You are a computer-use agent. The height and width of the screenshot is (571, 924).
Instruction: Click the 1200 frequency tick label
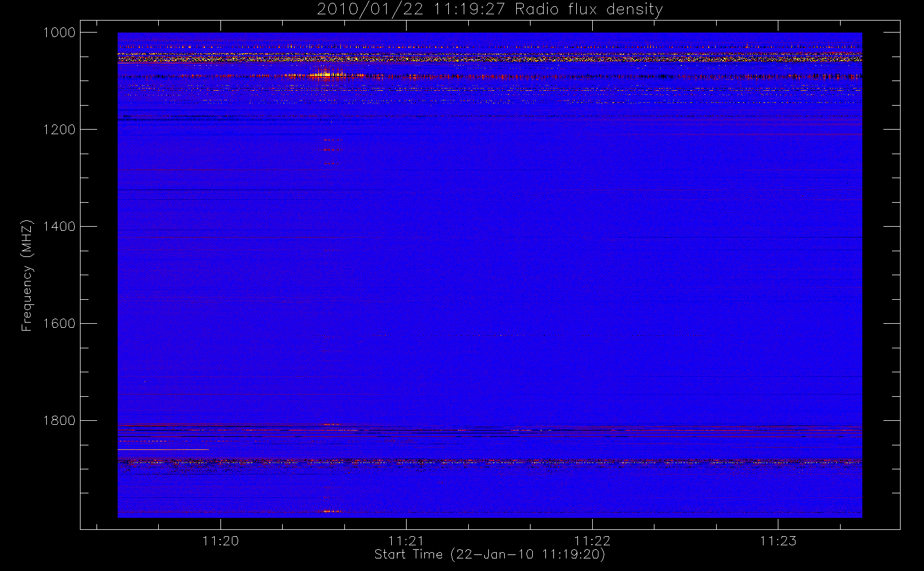click(x=59, y=130)
